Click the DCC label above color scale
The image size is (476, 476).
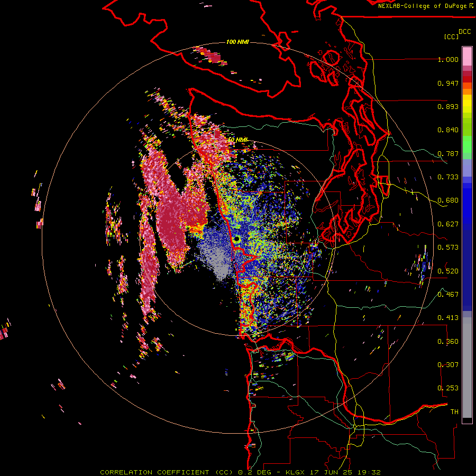click(x=464, y=32)
